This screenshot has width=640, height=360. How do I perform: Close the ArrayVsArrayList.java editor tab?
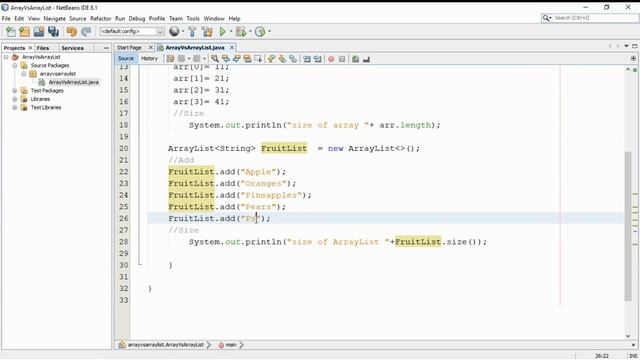(231, 47)
